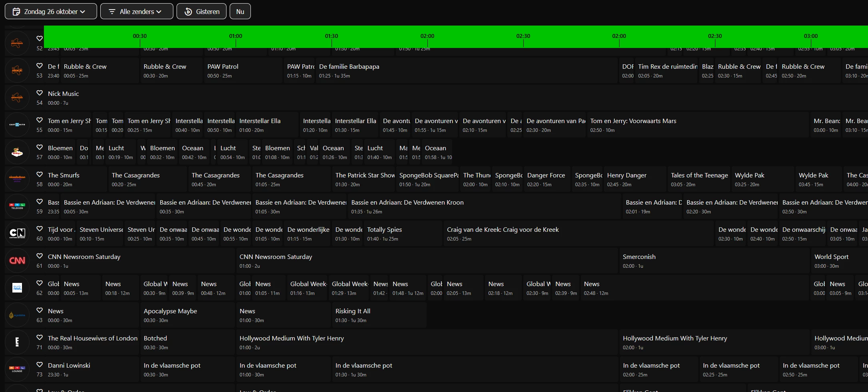Select the Al Jazeera channel logo
Screen dimensions: 868x392
click(x=17, y=315)
